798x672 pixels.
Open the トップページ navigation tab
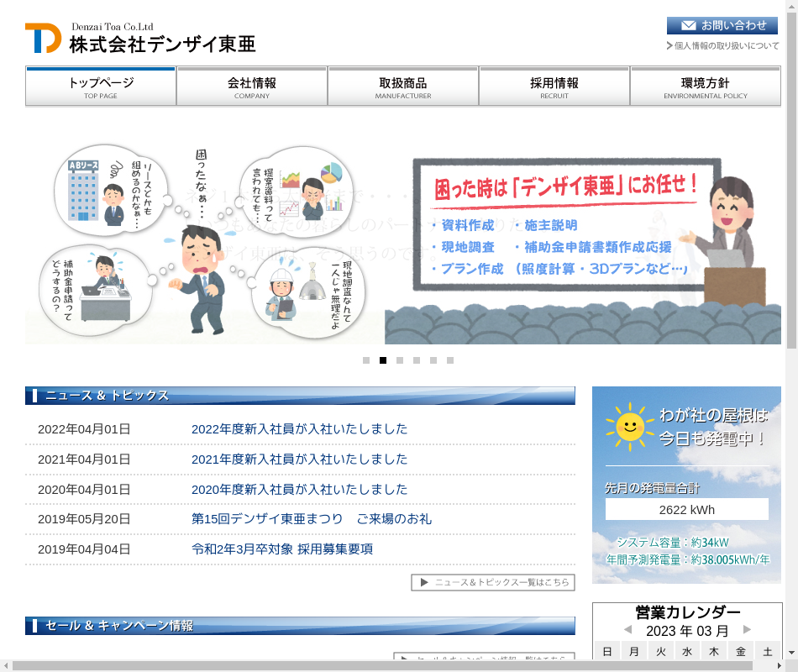click(x=101, y=87)
